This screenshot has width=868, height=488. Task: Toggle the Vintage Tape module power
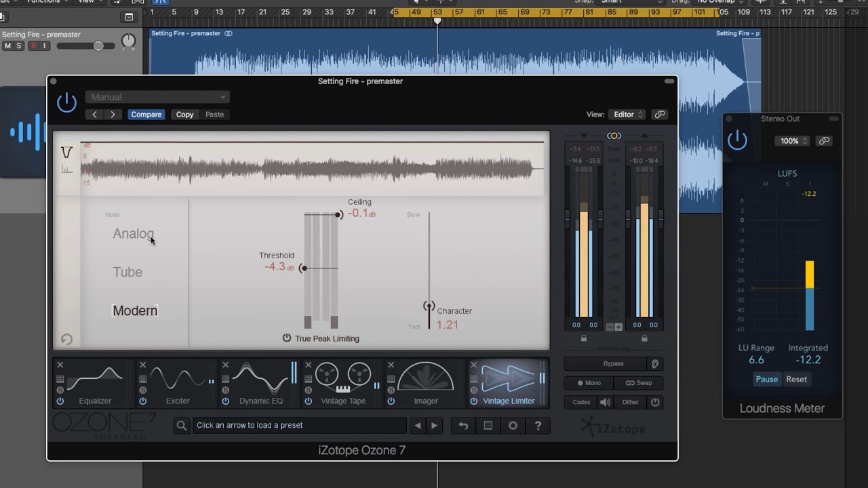309,401
